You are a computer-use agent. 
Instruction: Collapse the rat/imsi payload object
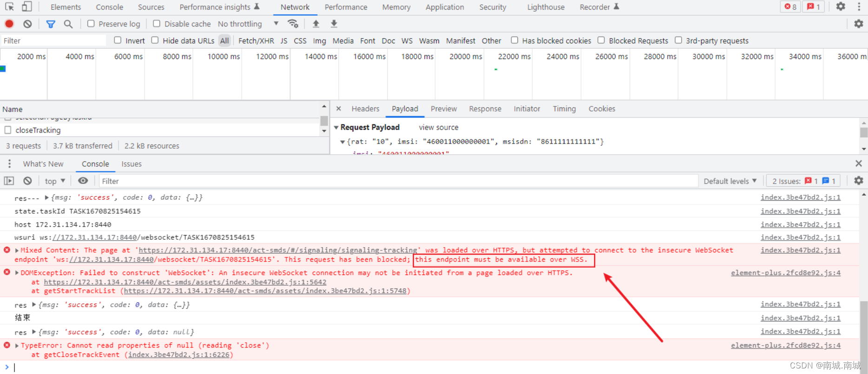pos(343,142)
